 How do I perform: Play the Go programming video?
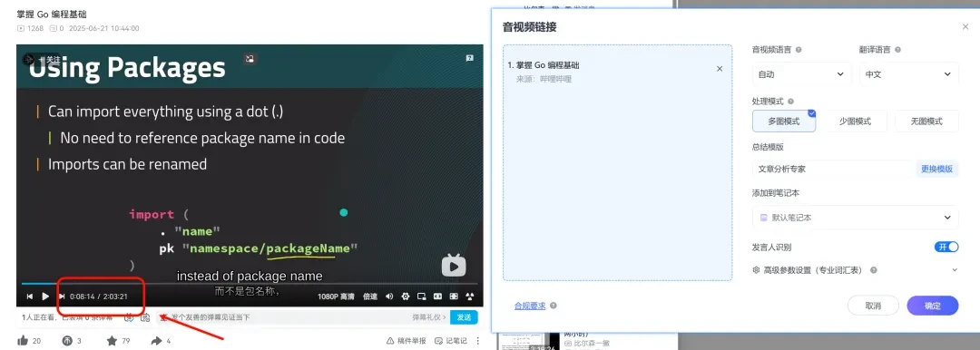pos(45,297)
